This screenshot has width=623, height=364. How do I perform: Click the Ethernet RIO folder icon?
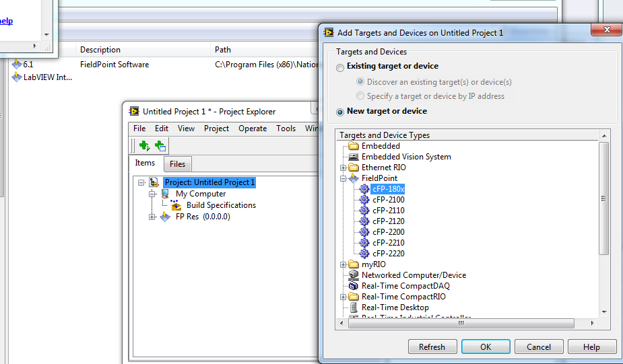(353, 168)
